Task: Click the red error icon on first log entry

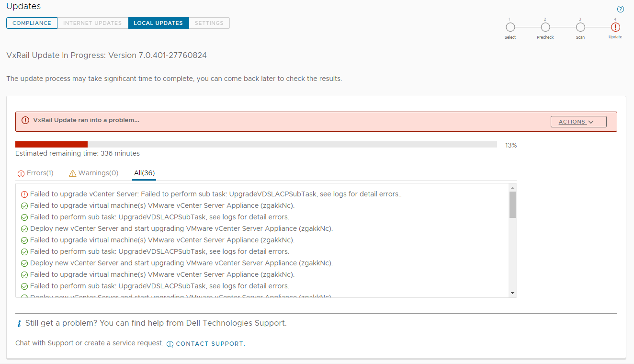Action: pyautogui.click(x=24, y=194)
